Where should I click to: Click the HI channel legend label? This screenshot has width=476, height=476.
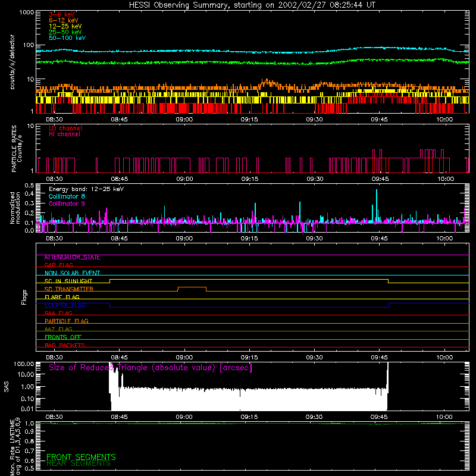(64, 134)
